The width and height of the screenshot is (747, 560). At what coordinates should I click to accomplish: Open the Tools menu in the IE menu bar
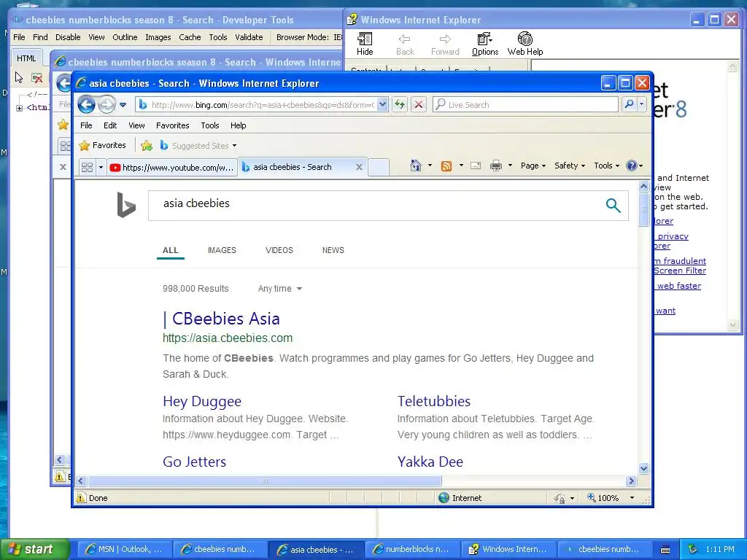(209, 125)
